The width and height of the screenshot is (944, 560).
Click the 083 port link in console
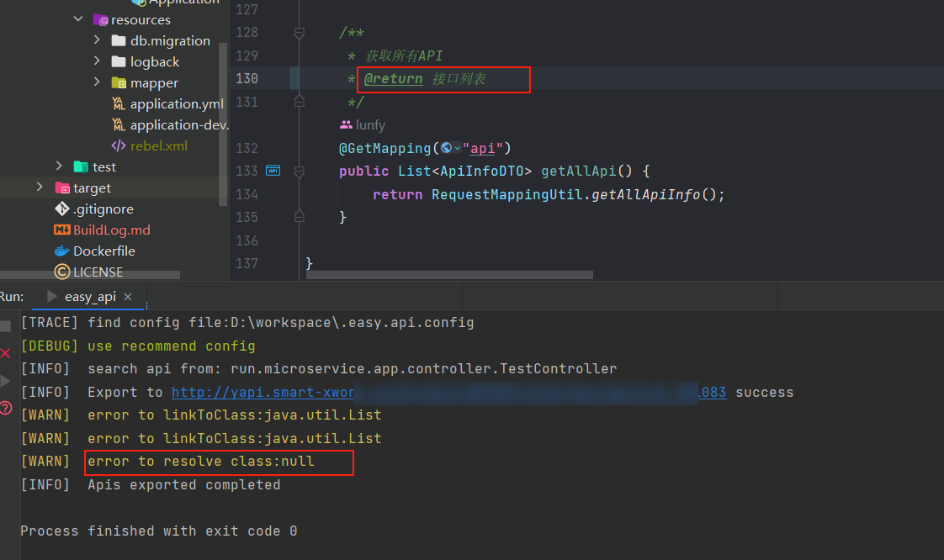tap(713, 392)
